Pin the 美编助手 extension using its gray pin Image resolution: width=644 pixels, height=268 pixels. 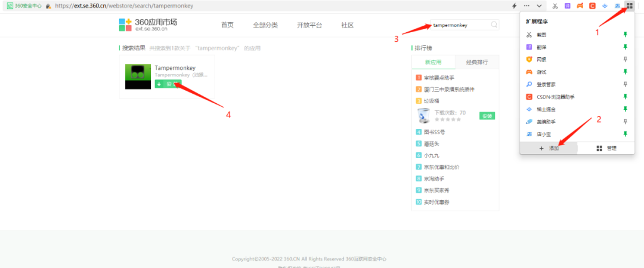[626, 122]
